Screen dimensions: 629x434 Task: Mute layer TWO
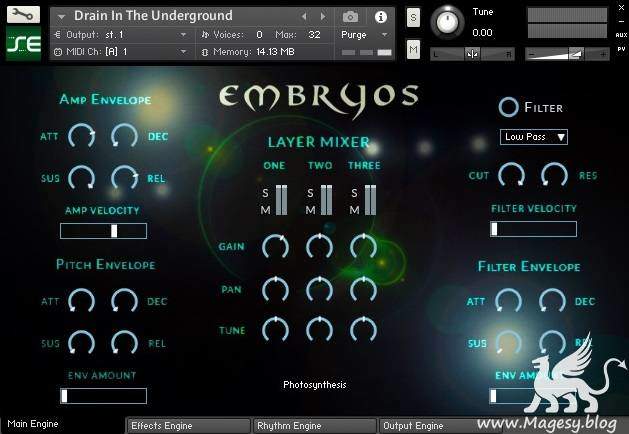tap(310, 210)
